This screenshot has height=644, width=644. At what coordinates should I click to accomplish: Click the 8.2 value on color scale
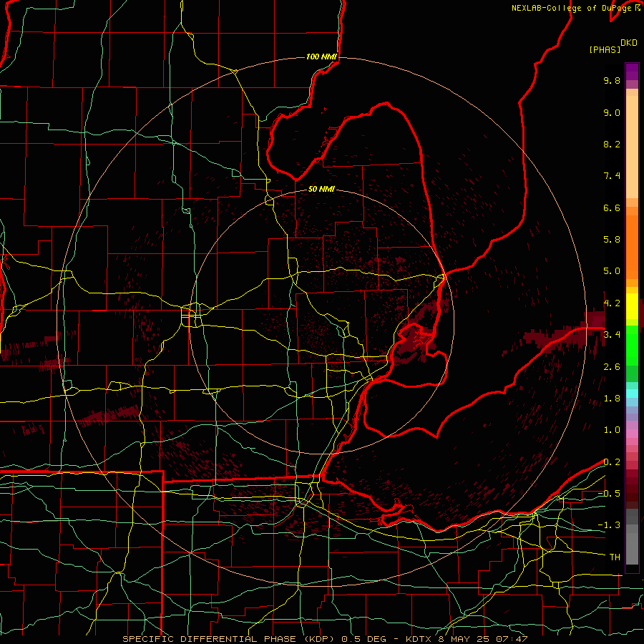(612, 144)
